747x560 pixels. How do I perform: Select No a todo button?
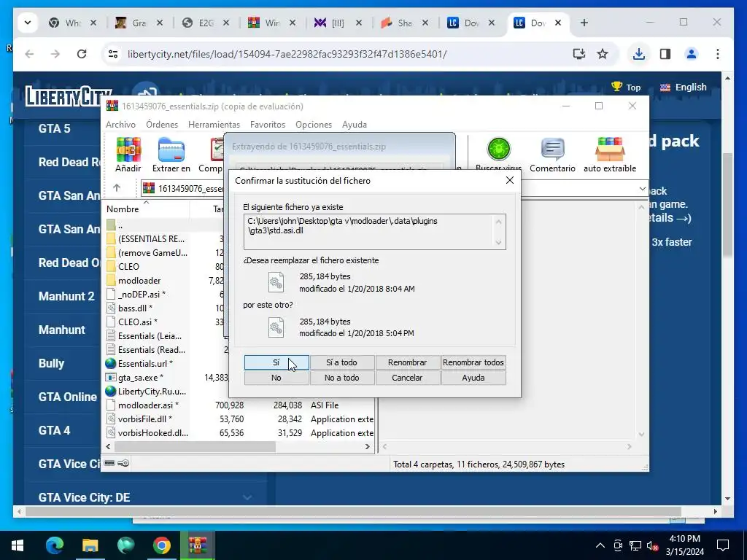341,378
